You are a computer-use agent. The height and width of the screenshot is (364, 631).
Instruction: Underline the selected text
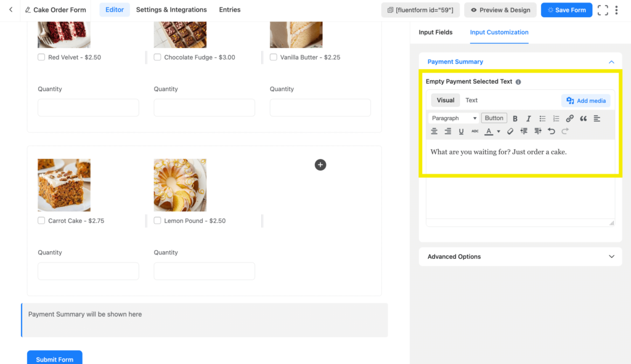point(461,131)
